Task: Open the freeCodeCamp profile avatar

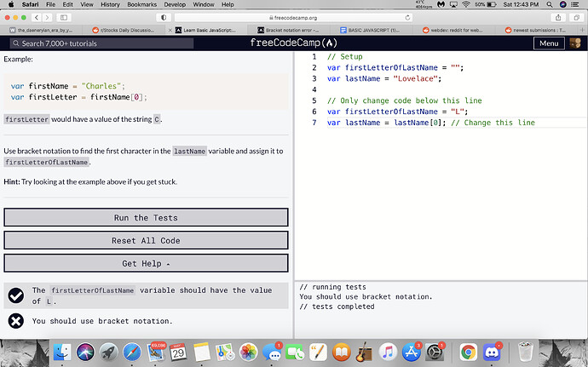Action: pyautogui.click(x=575, y=43)
